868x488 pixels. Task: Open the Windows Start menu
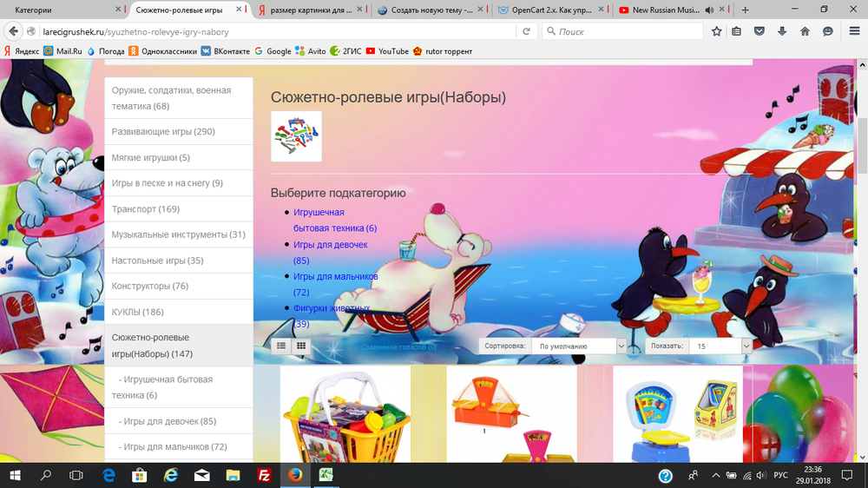point(15,475)
